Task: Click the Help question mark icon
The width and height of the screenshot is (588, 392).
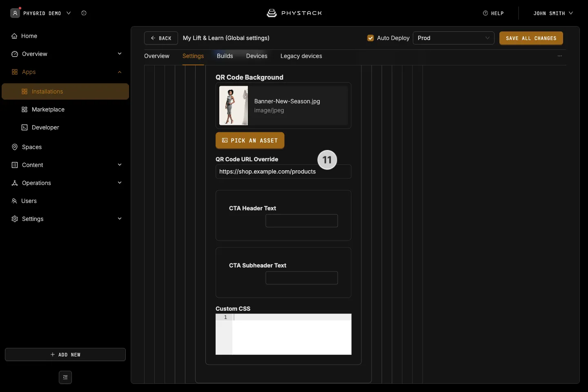Action: pos(486,13)
